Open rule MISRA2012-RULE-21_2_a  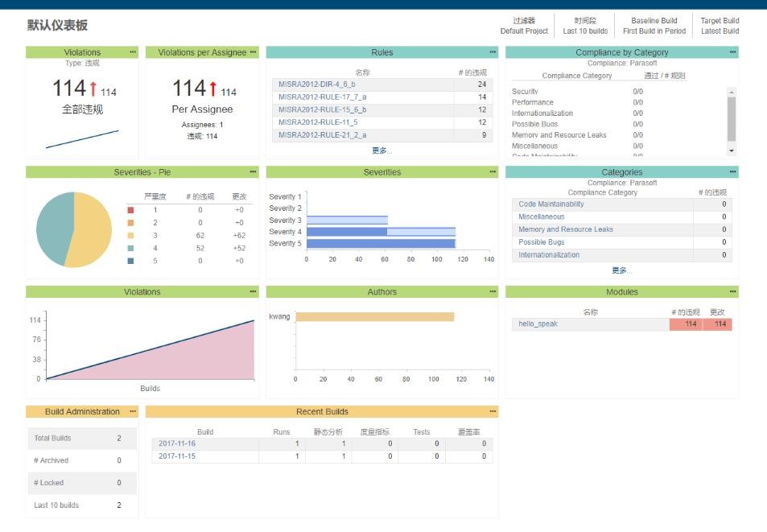click(322, 135)
